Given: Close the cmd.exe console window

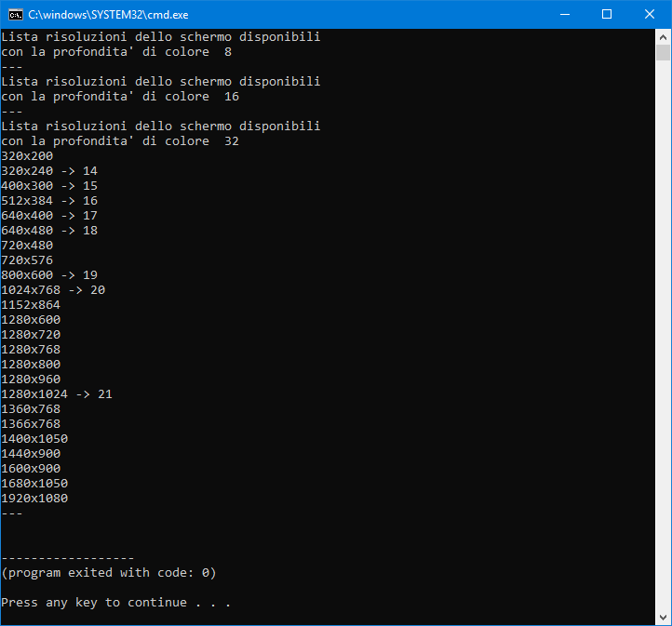Looking at the screenshot, I should 650,14.
